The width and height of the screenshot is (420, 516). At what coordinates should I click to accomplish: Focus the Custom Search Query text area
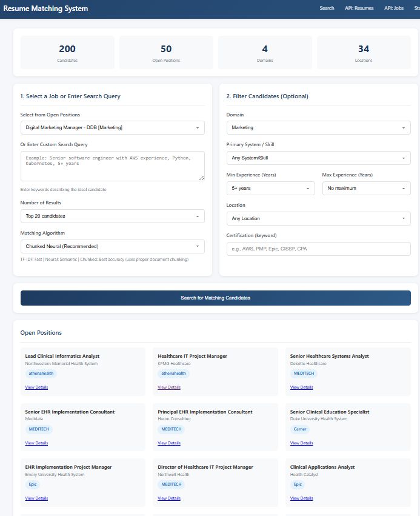coord(113,166)
